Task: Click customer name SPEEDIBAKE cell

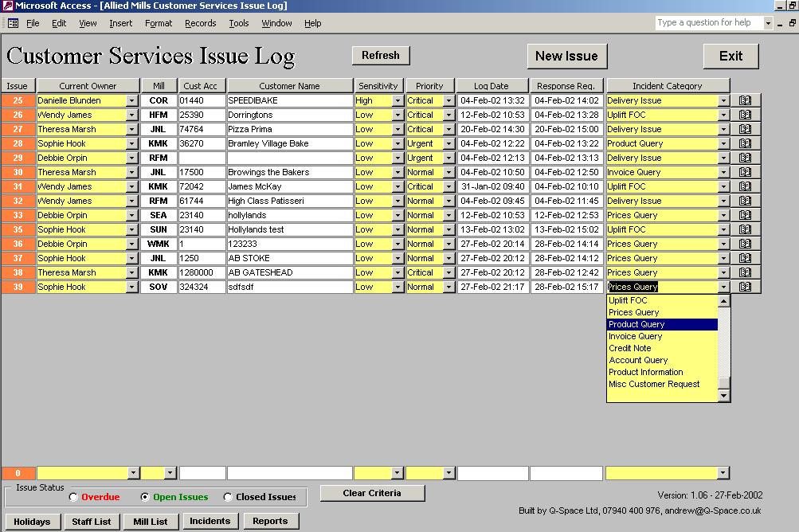Action: tap(289, 100)
